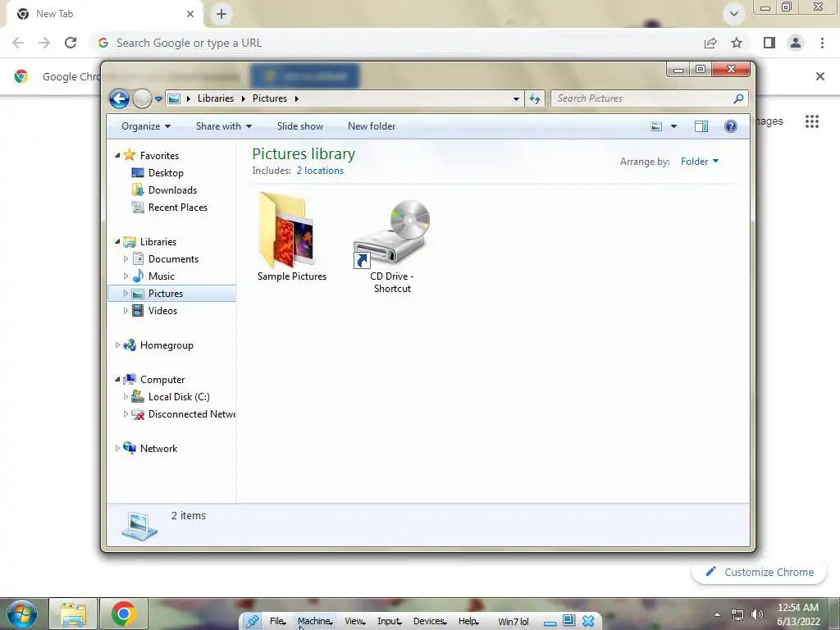Click the blue help question mark icon
The image size is (840, 630).
731,126
